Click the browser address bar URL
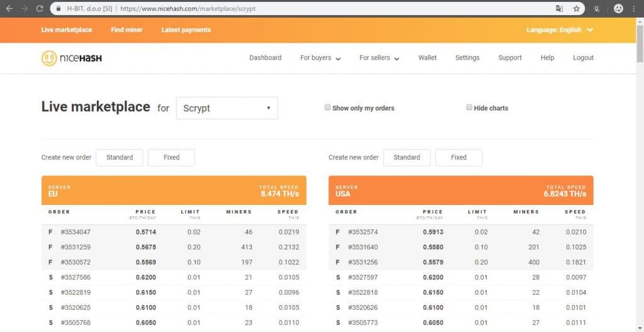 coord(188,9)
